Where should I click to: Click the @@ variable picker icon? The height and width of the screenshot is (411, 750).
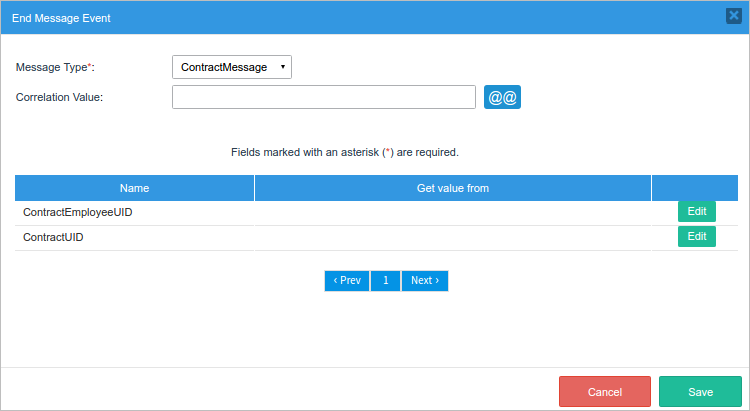click(502, 97)
